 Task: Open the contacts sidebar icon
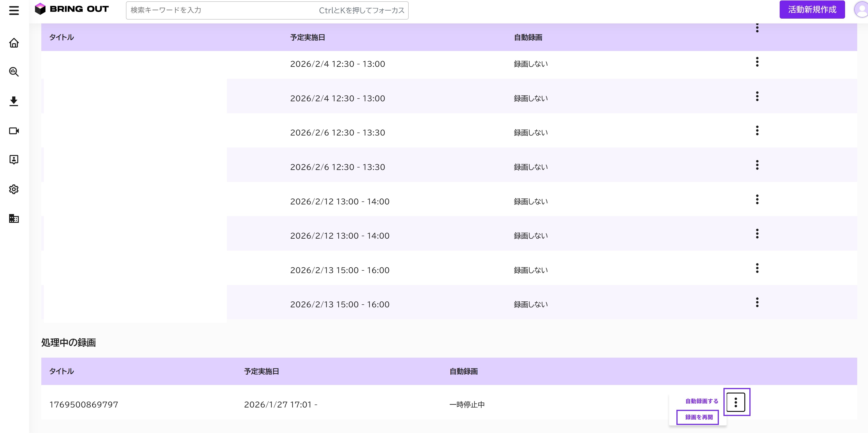(14, 160)
